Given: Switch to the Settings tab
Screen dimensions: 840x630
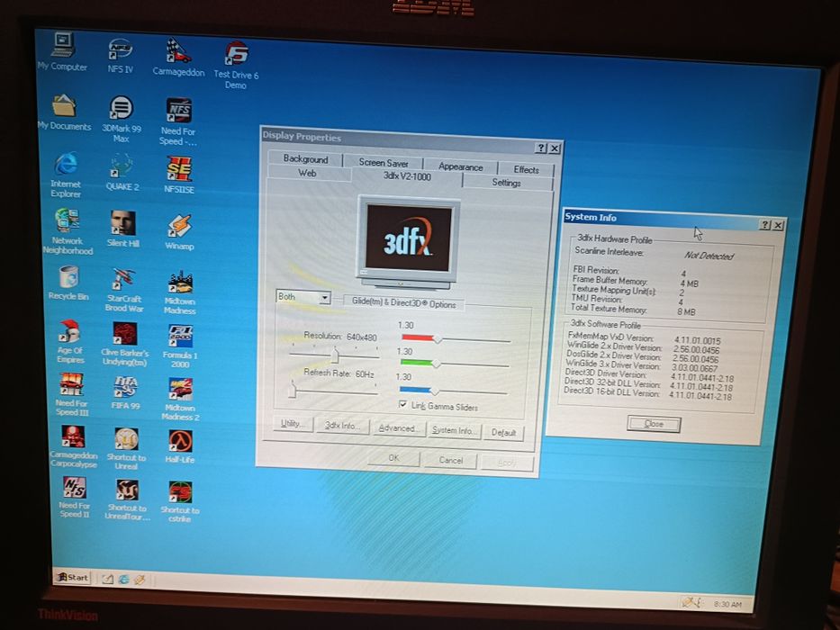Looking at the screenshot, I should tap(506, 183).
